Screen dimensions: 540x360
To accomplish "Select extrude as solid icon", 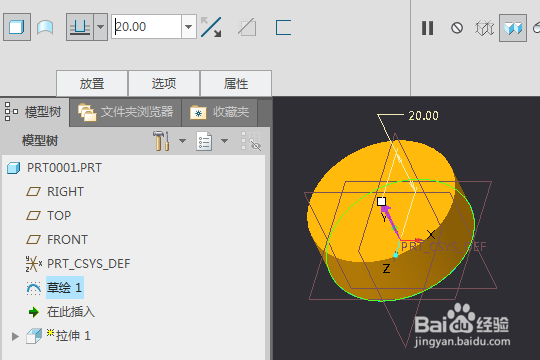I will click(x=17, y=27).
